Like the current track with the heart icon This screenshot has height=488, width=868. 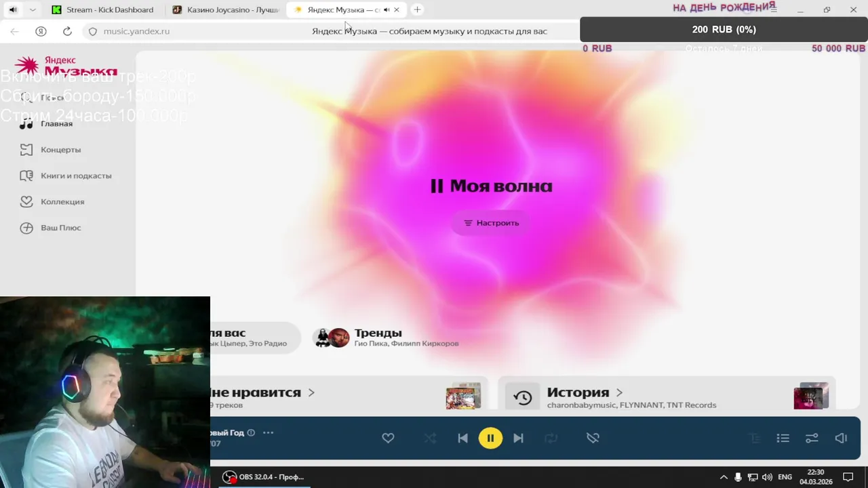pyautogui.click(x=388, y=438)
